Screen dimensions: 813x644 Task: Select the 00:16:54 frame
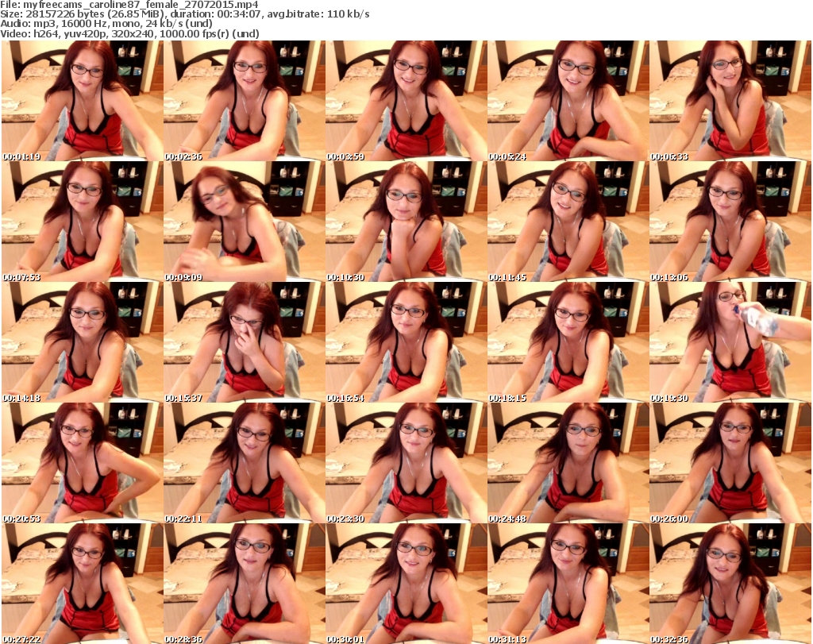coord(406,342)
